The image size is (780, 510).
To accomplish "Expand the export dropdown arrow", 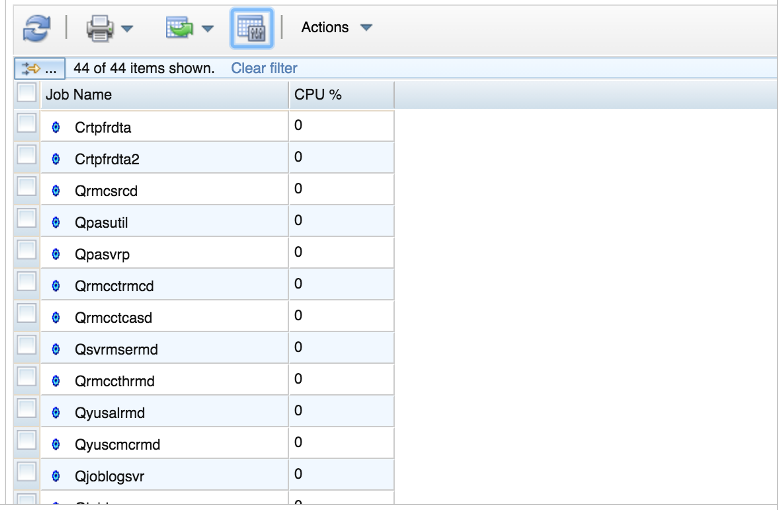I will (207, 28).
